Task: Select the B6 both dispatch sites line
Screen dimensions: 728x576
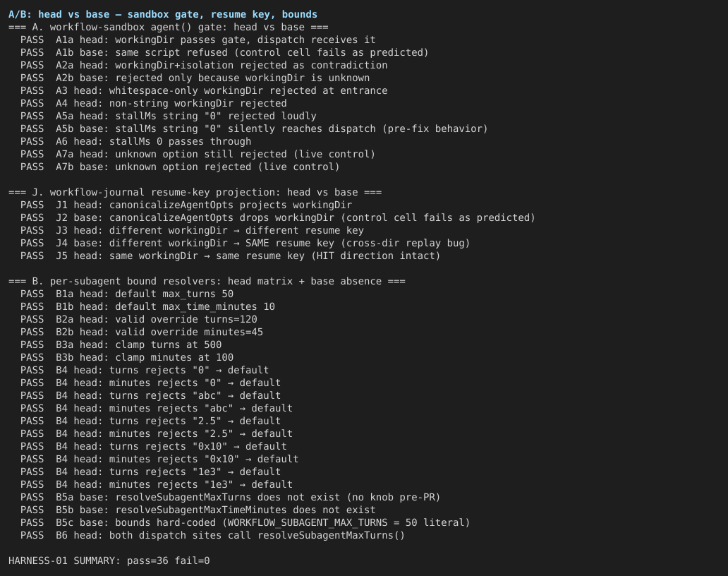Action: (212, 535)
